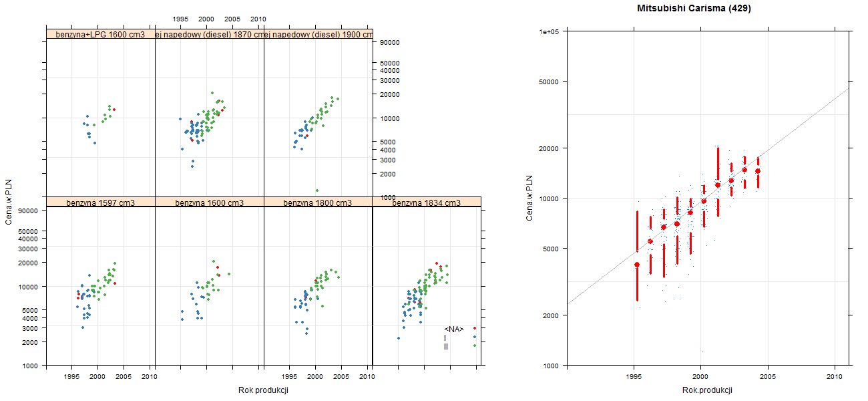Select the diesel 1900 cm panel header

coord(318,34)
